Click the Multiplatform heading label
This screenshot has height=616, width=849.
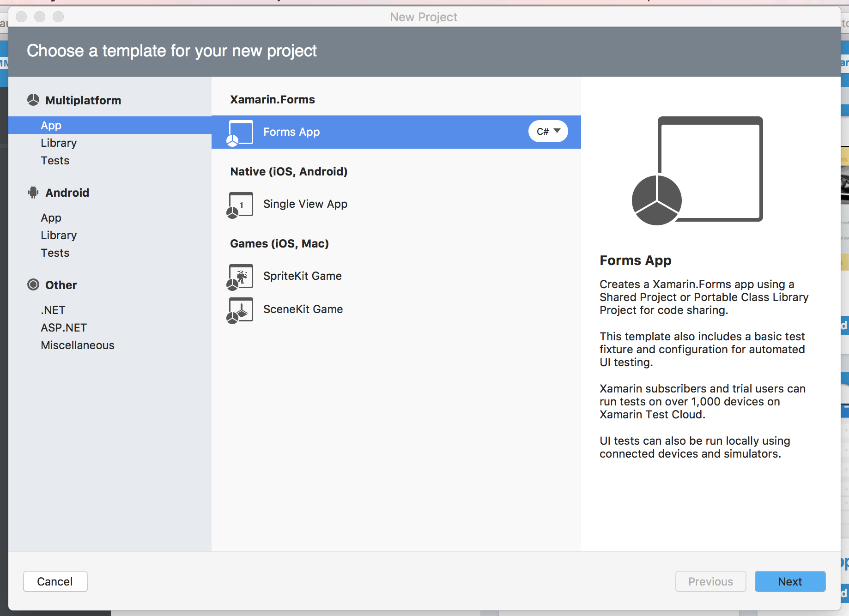click(x=83, y=100)
